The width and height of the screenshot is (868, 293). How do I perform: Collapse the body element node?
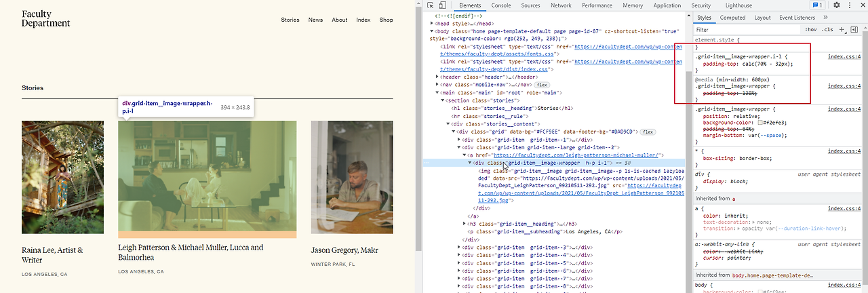pyautogui.click(x=433, y=31)
